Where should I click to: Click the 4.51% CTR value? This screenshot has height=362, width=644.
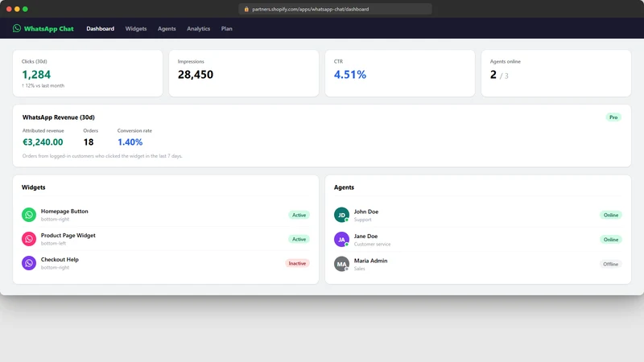pyautogui.click(x=350, y=74)
